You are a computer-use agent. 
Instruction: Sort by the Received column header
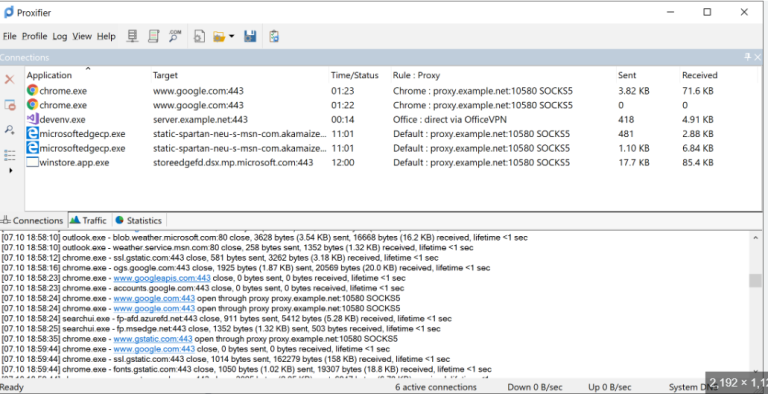tap(699, 75)
